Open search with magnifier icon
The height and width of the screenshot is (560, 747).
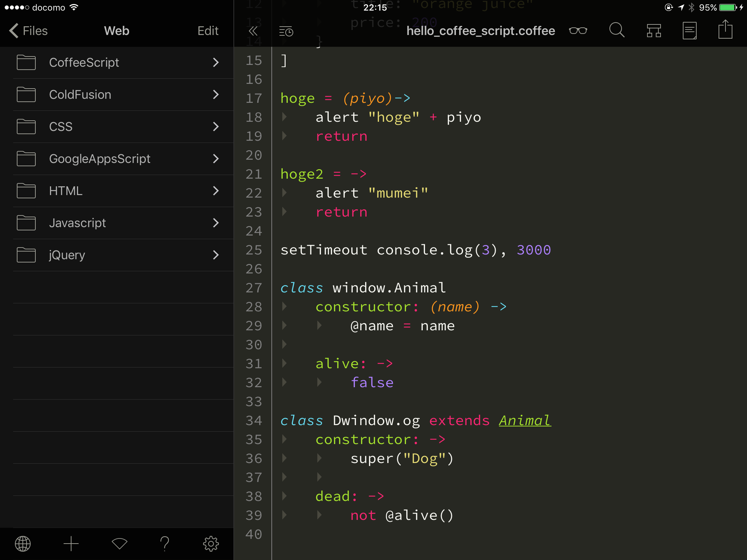[x=617, y=30]
